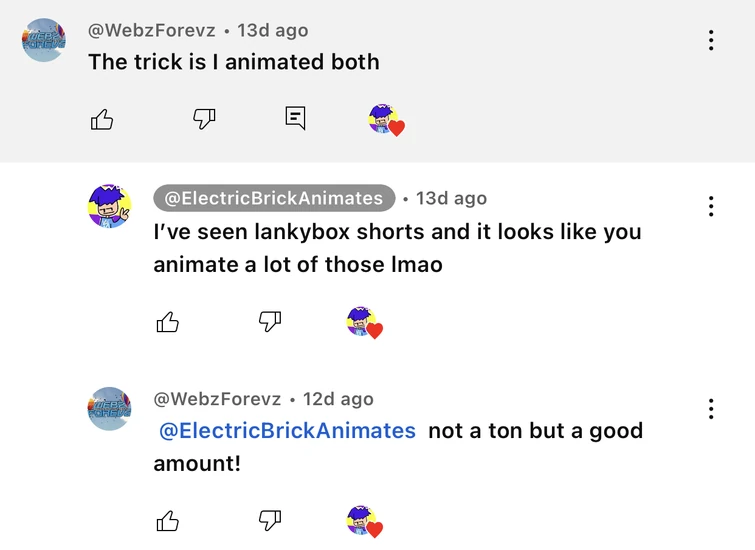
Task: Click the 12d ago timestamp
Action: tap(338, 399)
